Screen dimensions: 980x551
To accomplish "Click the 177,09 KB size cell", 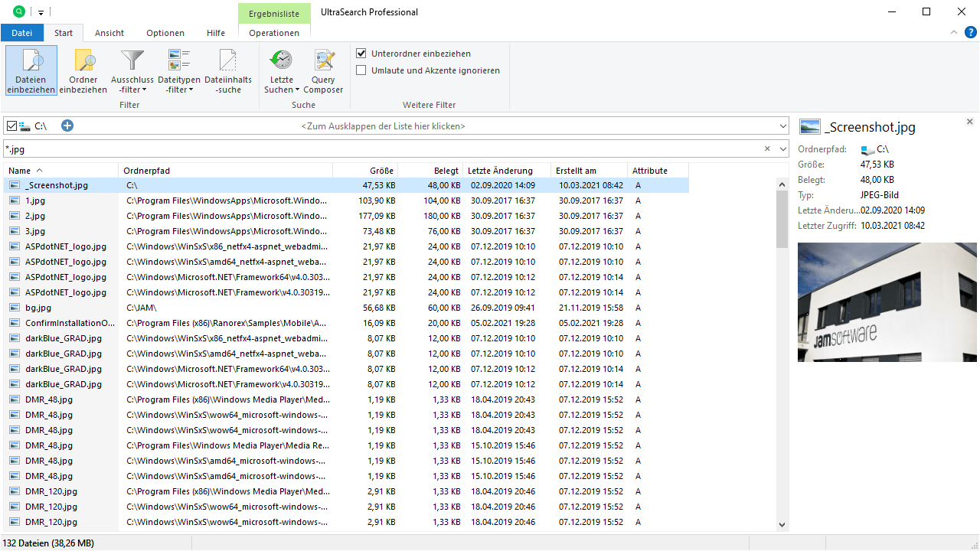I will tap(377, 216).
